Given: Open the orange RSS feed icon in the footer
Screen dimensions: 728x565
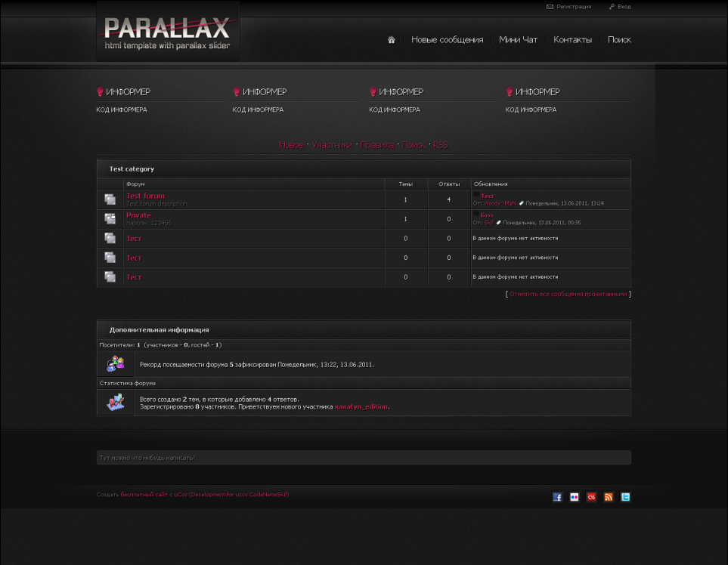Looking at the screenshot, I should (x=609, y=497).
